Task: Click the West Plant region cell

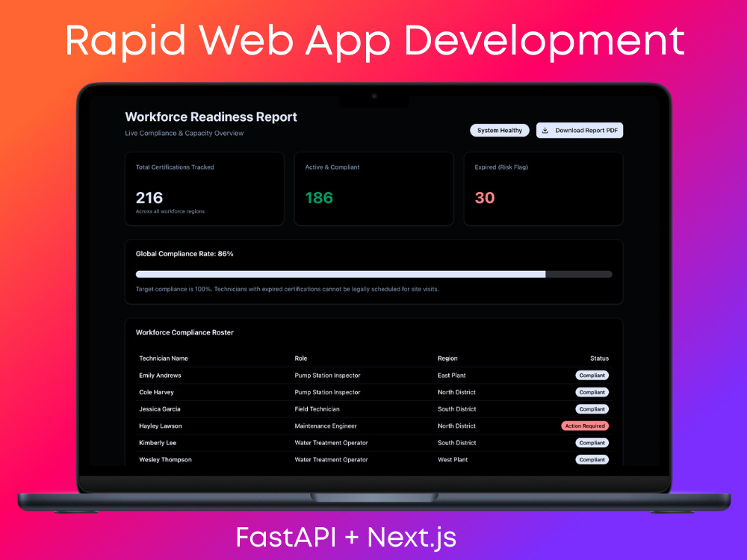Action: point(453,460)
